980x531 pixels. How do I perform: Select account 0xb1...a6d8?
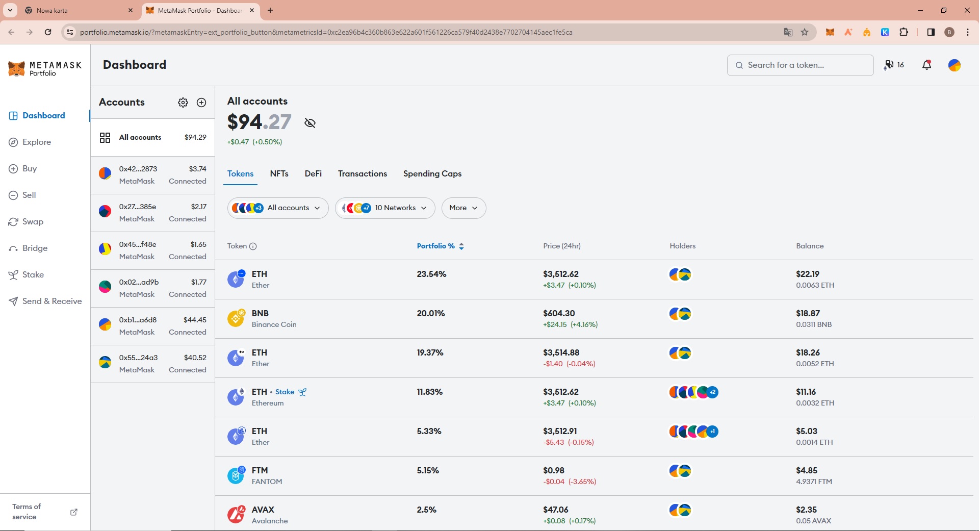(x=152, y=326)
